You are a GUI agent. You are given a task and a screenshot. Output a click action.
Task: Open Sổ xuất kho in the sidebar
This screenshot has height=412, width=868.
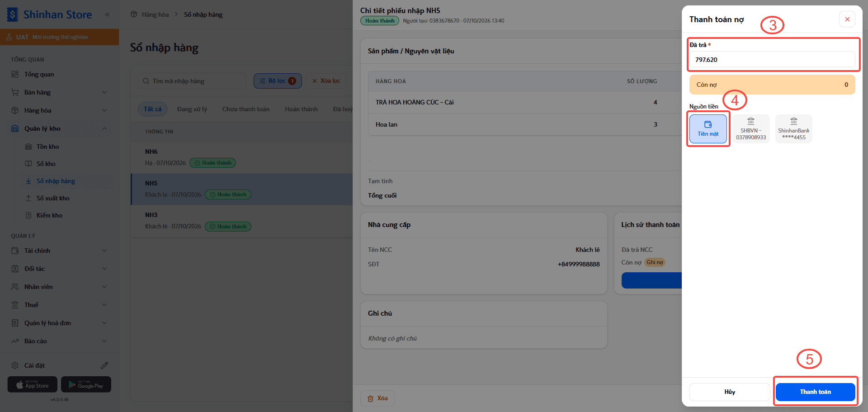point(67,198)
